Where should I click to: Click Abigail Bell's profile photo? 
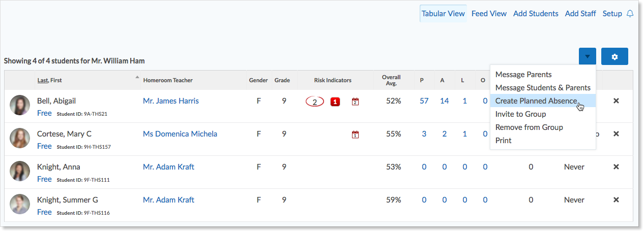20,106
